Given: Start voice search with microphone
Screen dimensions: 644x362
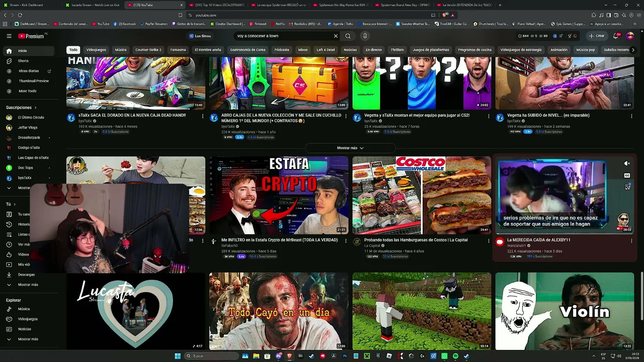Looking at the screenshot, I should click(365, 36).
